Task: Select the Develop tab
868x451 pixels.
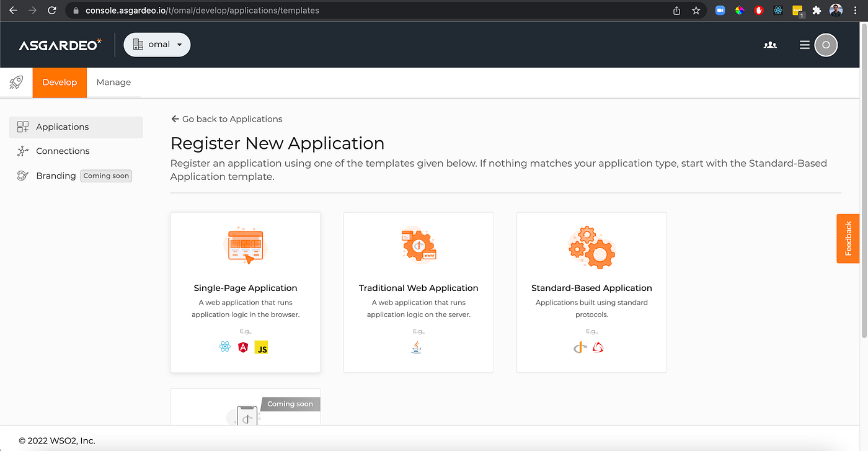Action: [x=60, y=82]
